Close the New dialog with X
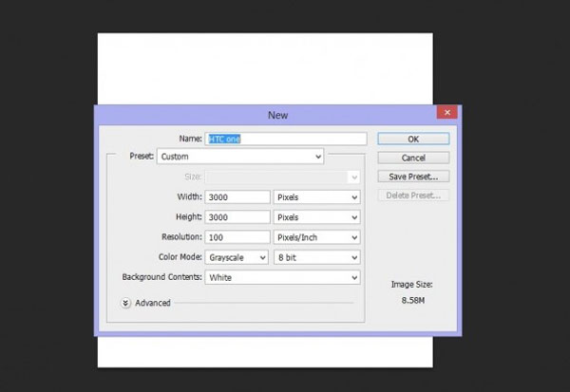 (447, 112)
